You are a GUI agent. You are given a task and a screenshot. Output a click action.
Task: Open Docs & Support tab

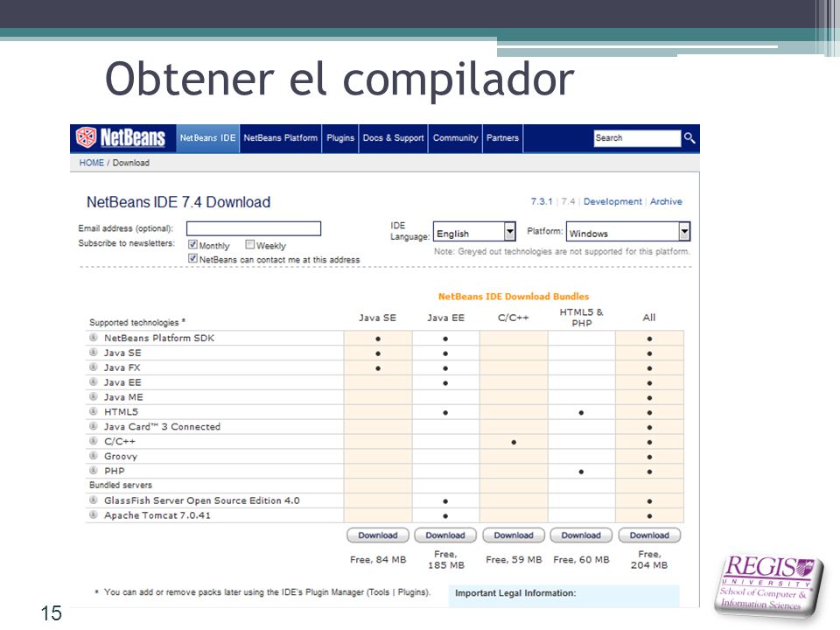[x=393, y=138]
